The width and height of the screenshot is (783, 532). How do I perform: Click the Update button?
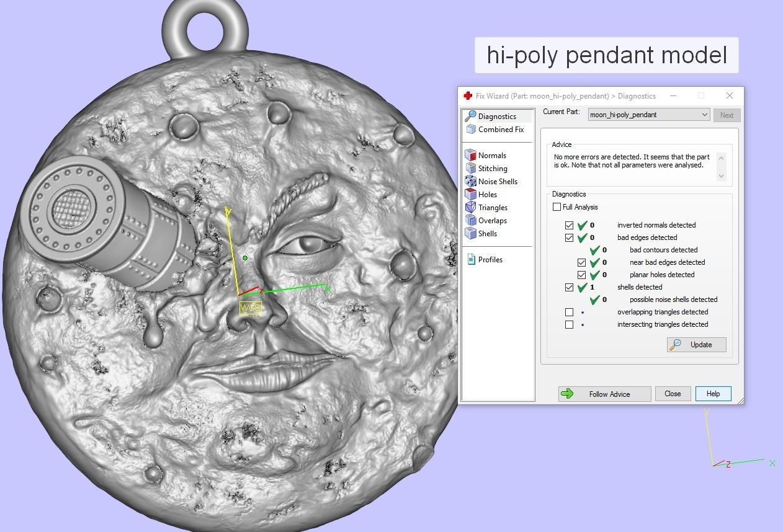(x=696, y=344)
